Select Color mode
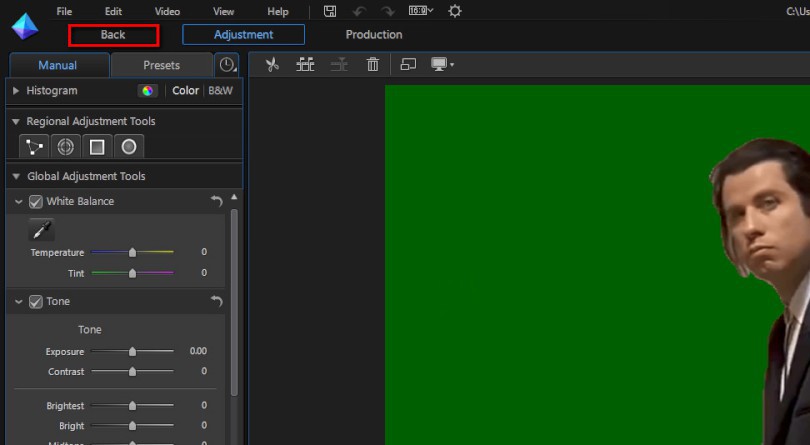 [185, 90]
